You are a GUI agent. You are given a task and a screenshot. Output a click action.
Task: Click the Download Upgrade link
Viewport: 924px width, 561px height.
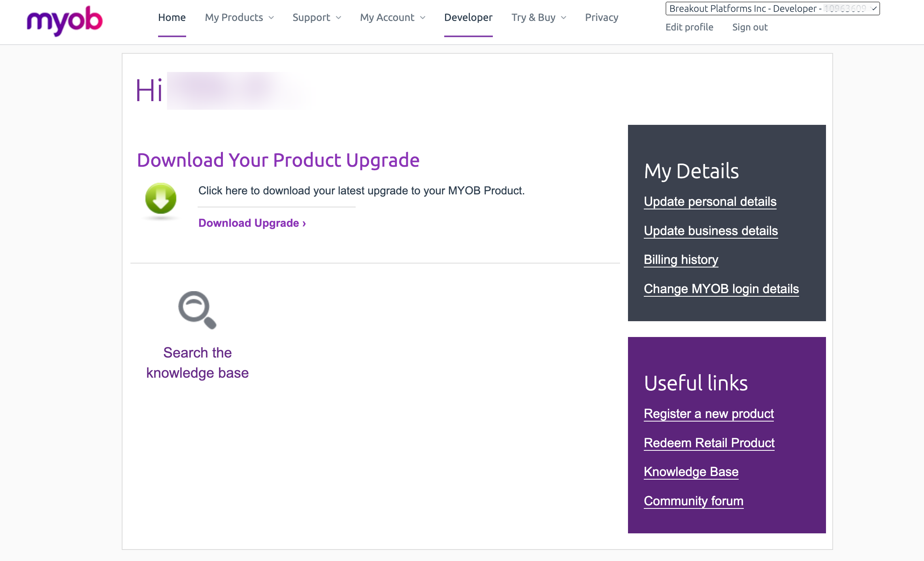(x=252, y=223)
